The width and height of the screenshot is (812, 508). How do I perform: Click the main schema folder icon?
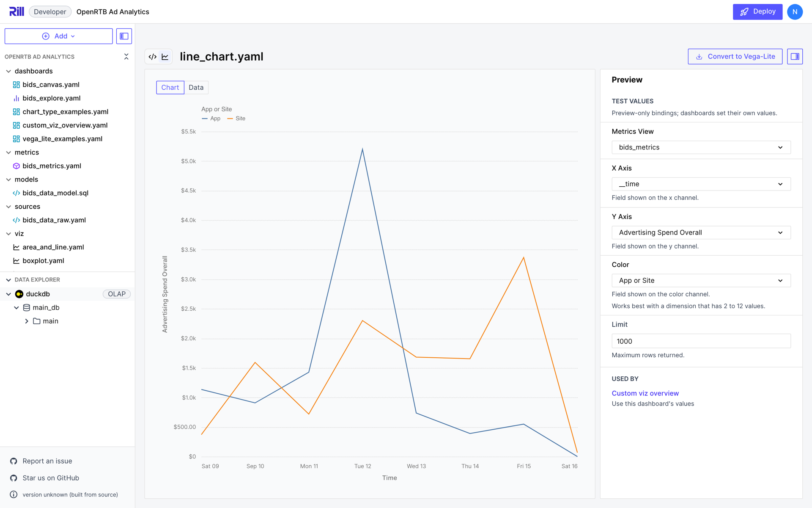coord(37,321)
